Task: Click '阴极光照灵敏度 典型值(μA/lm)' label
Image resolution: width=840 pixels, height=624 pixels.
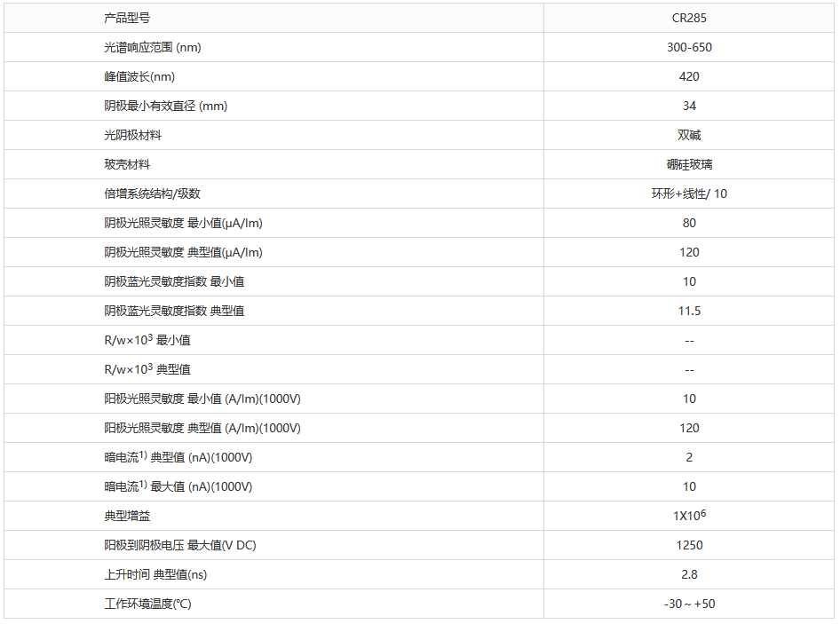Action: [x=183, y=252]
